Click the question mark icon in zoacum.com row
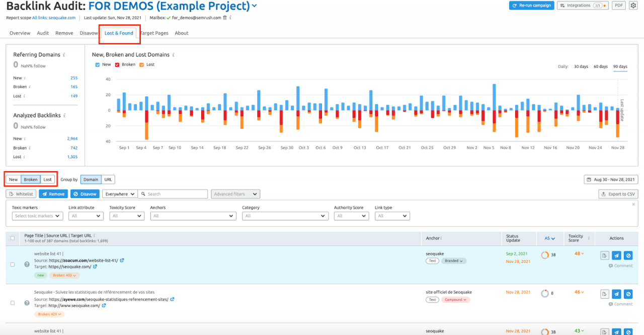 pyautogui.click(x=27, y=264)
